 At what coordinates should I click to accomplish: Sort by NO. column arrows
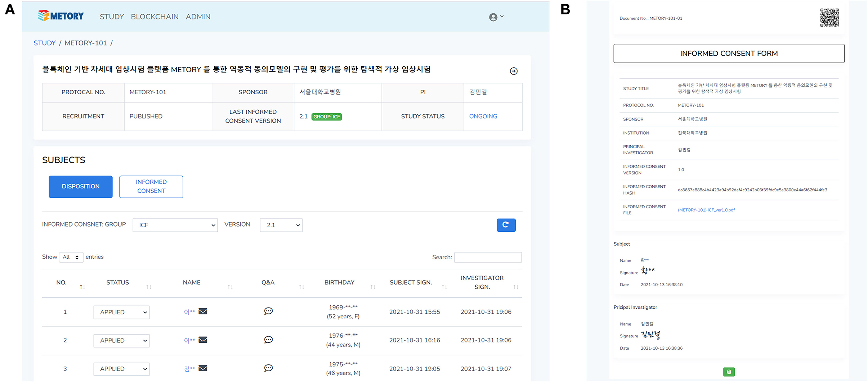(82, 287)
